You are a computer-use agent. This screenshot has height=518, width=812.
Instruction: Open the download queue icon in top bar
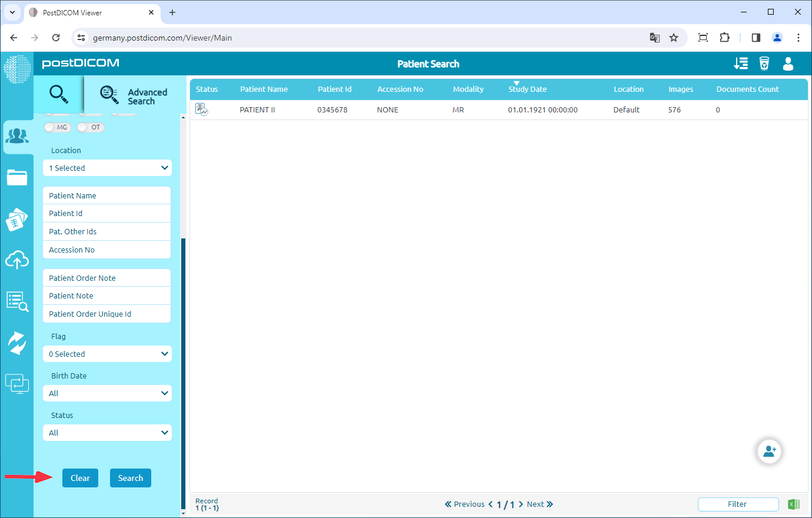coord(741,64)
